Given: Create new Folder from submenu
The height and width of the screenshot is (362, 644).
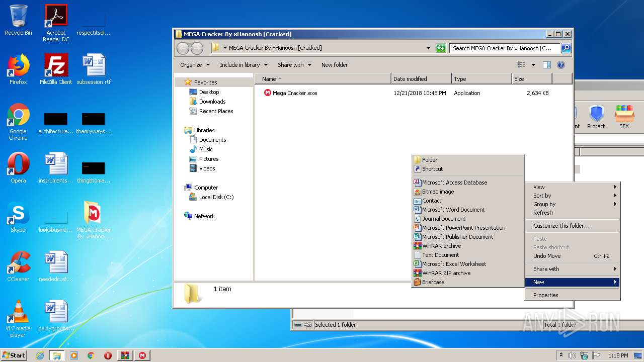Looking at the screenshot, I should 468,160.
